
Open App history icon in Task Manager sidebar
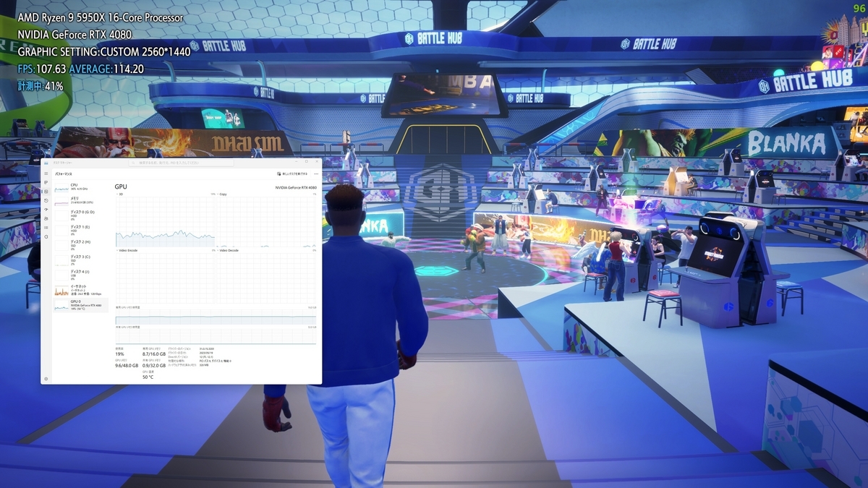point(46,200)
